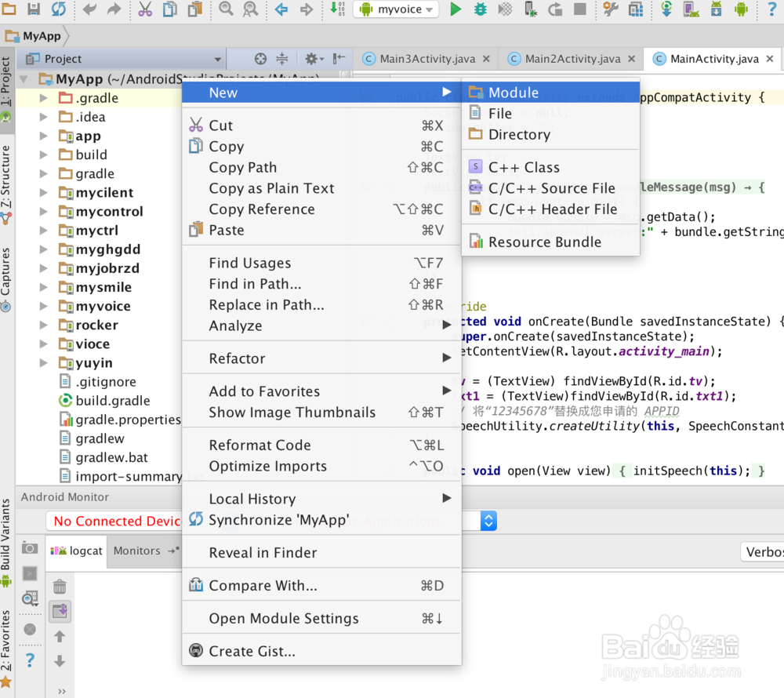Open the Refactor submenu
Image resolution: width=784 pixels, height=698 pixels.
point(321,358)
